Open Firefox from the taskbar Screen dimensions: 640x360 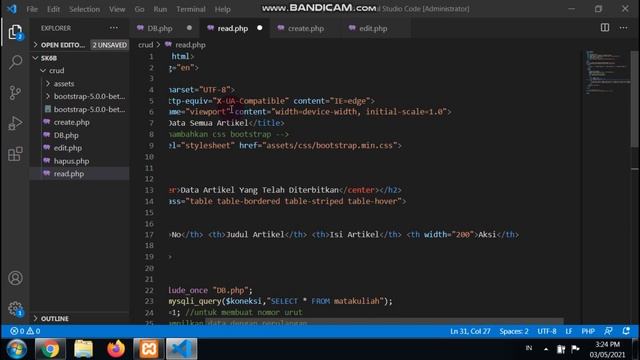pos(116,349)
